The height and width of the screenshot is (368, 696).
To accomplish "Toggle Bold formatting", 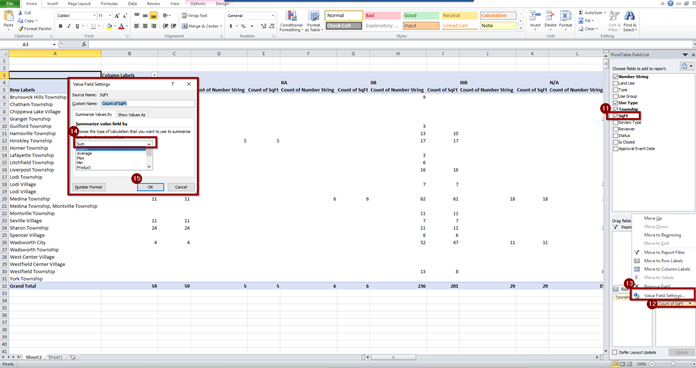I will tap(60, 26).
